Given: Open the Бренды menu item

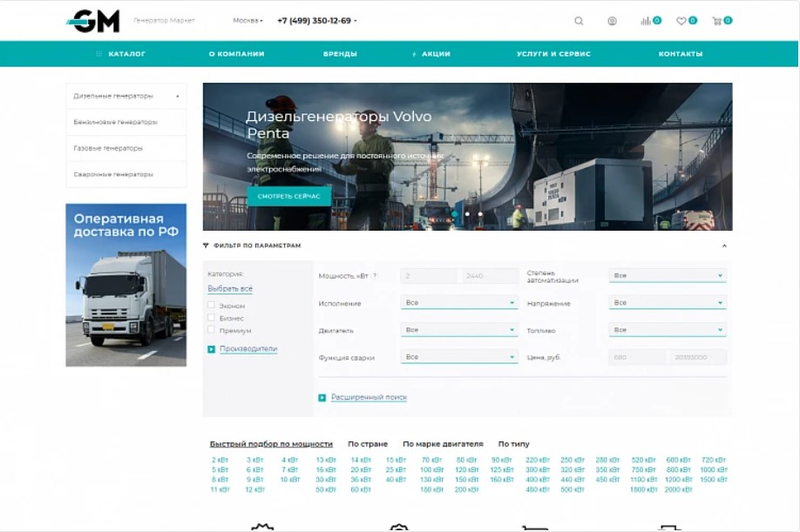Looking at the screenshot, I should click(x=340, y=53).
